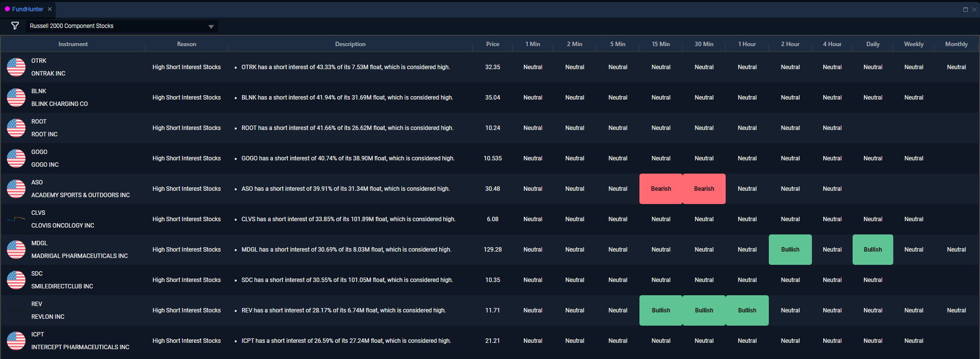Click the ICPT US flag icon
The image size is (980, 359).
[16, 341]
